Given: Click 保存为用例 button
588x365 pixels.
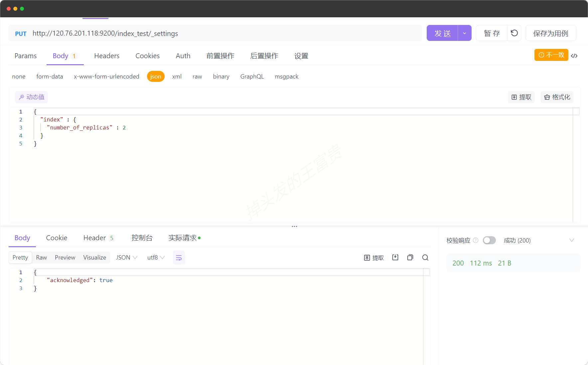Looking at the screenshot, I should coord(551,33).
